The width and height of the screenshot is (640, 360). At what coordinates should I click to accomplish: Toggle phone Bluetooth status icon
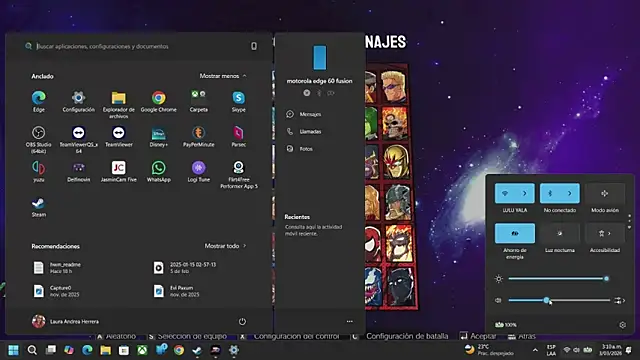[x=319, y=93]
